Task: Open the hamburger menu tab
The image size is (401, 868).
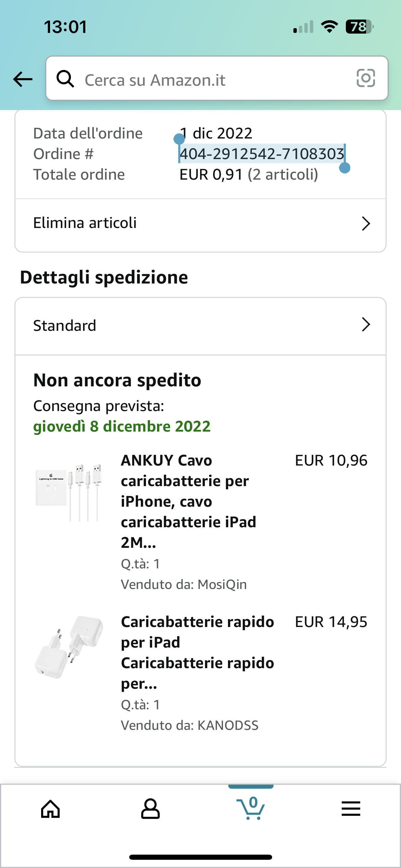Action: pos(351,809)
